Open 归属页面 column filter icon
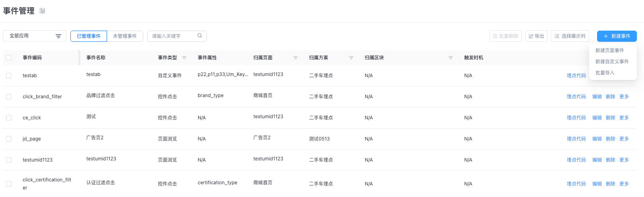 coord(296,58)
